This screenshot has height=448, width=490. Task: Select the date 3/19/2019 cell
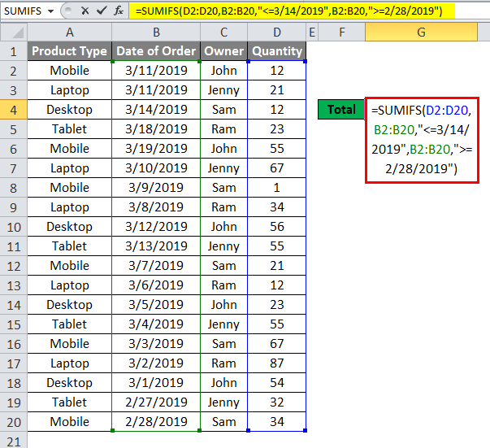pyautogui.click(x=156, y=149)
